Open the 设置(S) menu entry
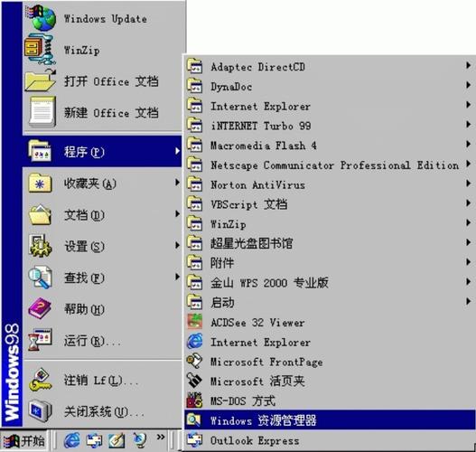The height and width of the screenshot is (452, 476). point(102,246)
